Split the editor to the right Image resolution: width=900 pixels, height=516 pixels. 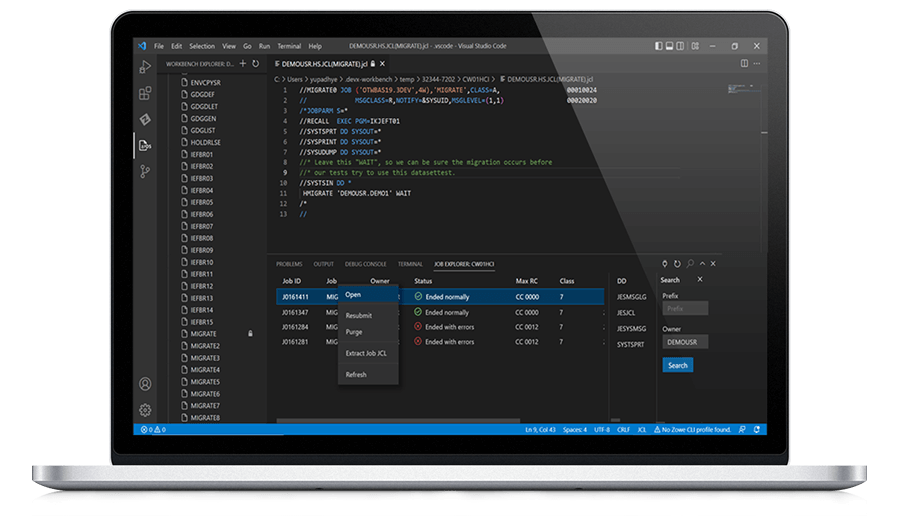744,63
